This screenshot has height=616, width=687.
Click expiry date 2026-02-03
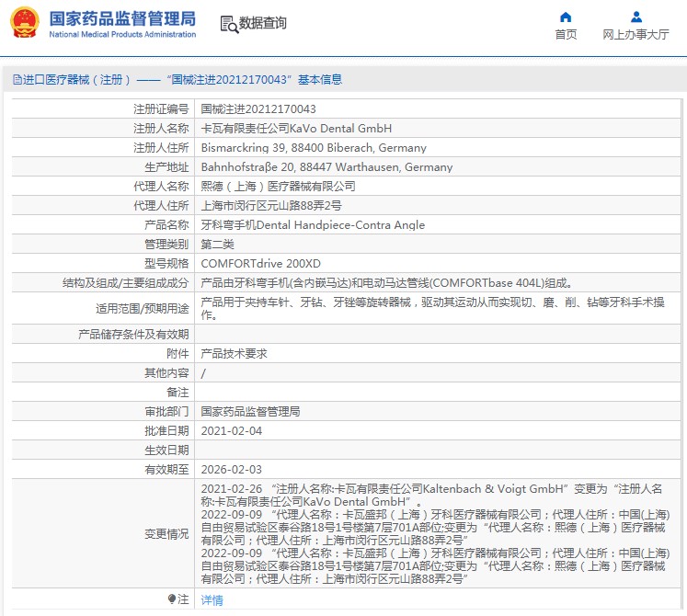(232, 469)
